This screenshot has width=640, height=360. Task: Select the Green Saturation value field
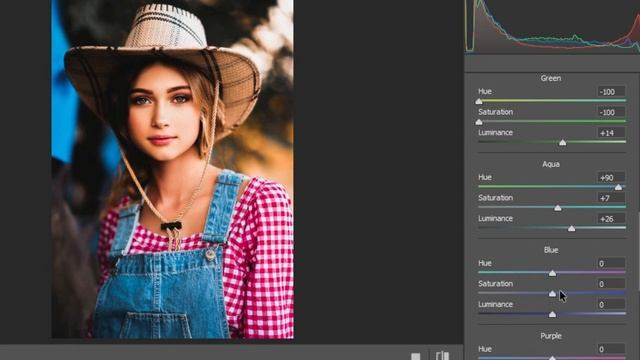[x=611, y=112]
